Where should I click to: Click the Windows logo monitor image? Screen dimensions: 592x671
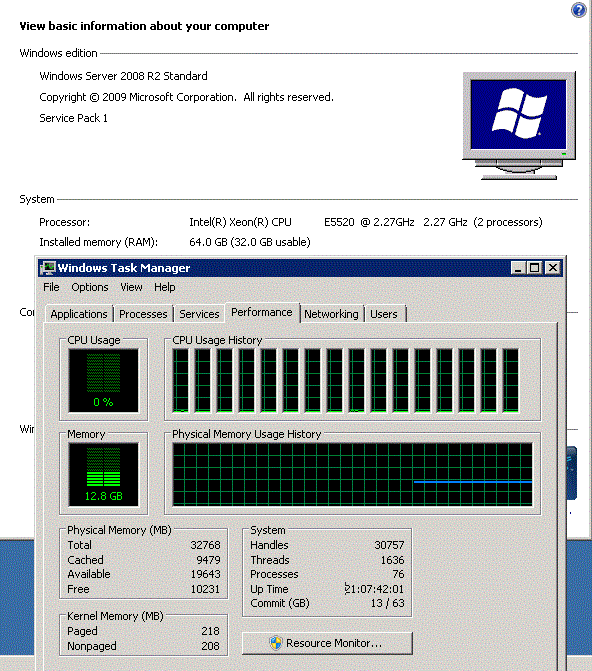(519, 125)
